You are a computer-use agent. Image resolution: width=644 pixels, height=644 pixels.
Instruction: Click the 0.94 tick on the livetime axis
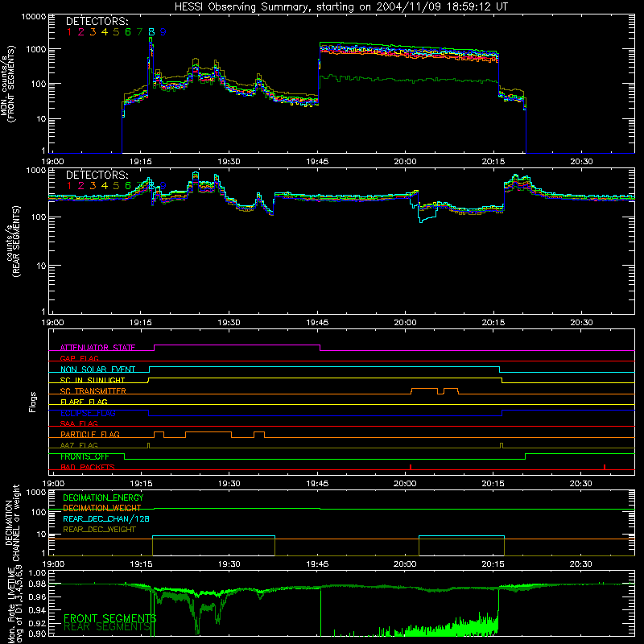[38, 609]
